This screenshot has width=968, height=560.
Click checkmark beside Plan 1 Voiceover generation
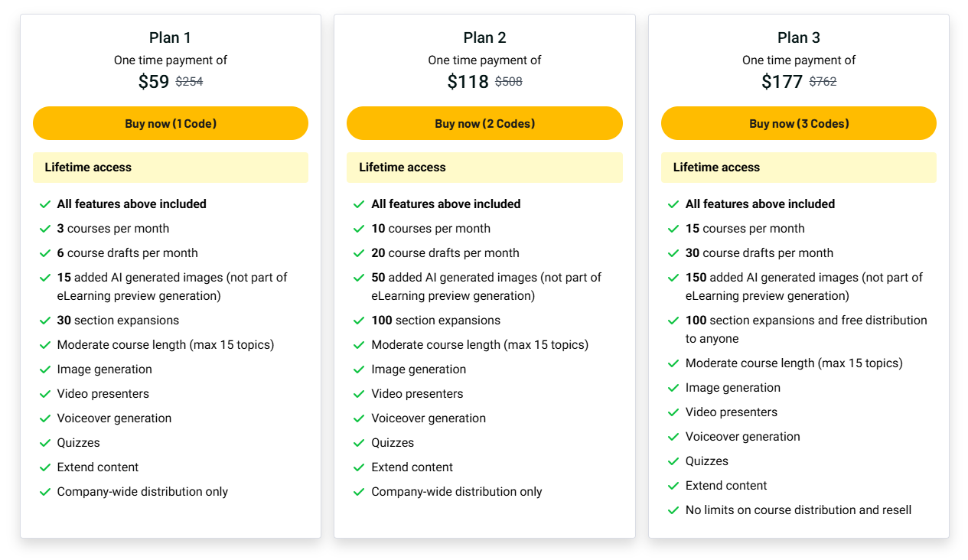[x=45, y=418]
